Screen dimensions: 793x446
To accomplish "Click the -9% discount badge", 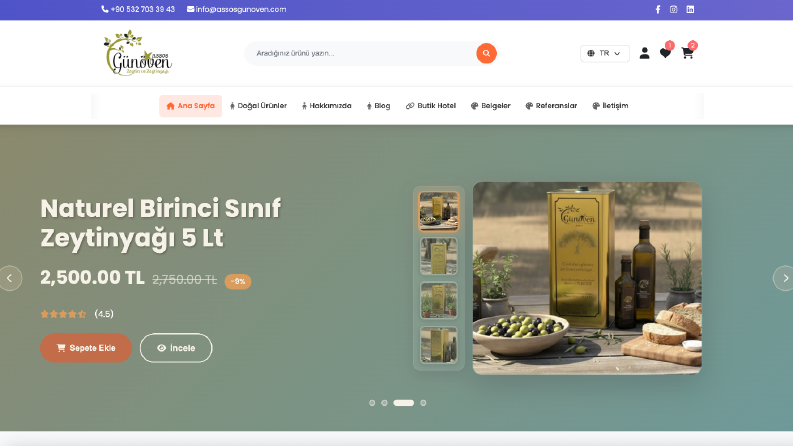I will pyautogui.click(x=238, y=281).
